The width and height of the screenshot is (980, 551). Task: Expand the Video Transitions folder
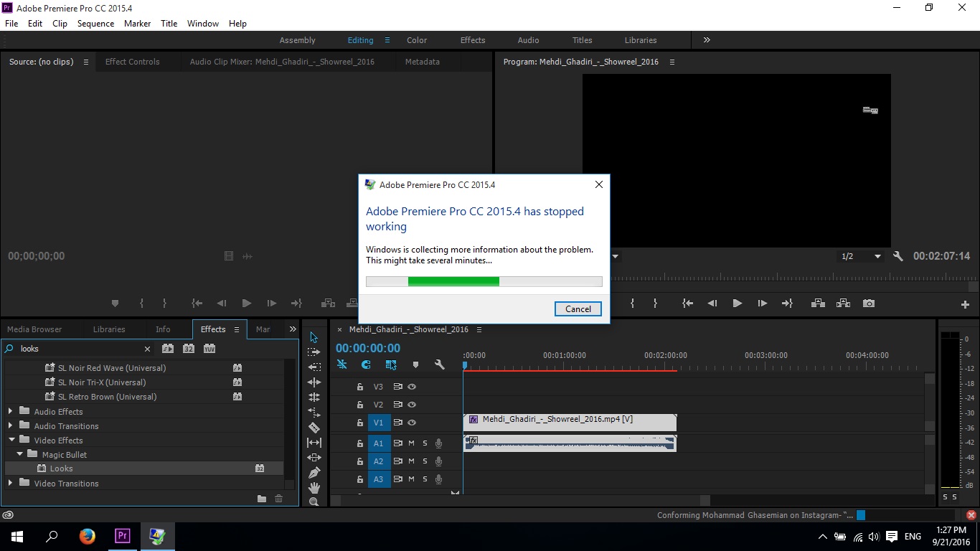click(x=10, y=483)
